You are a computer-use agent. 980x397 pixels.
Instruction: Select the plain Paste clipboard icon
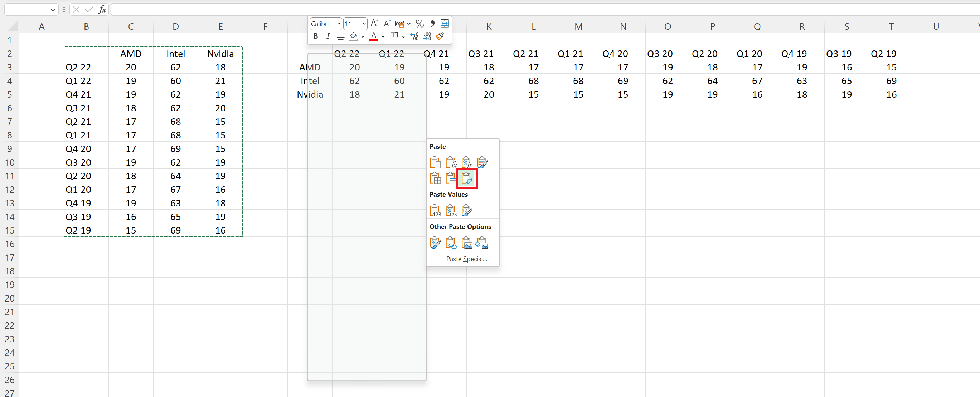point(435,162)
